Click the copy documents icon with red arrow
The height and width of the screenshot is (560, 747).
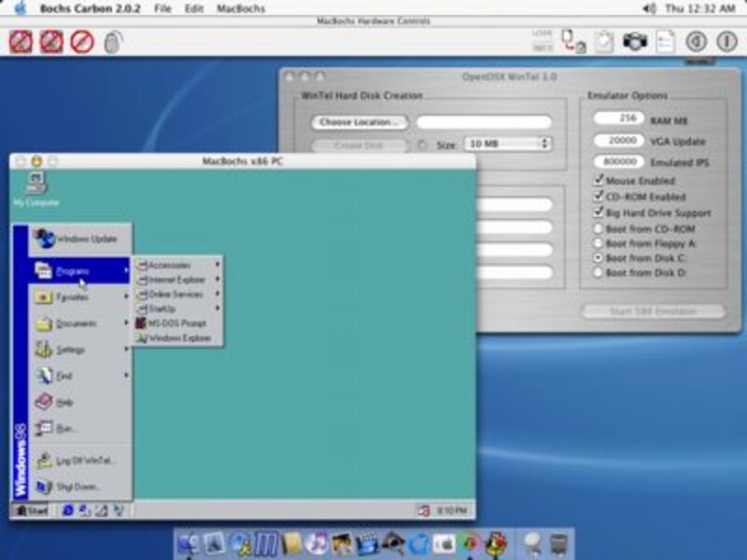click(573, 42)
